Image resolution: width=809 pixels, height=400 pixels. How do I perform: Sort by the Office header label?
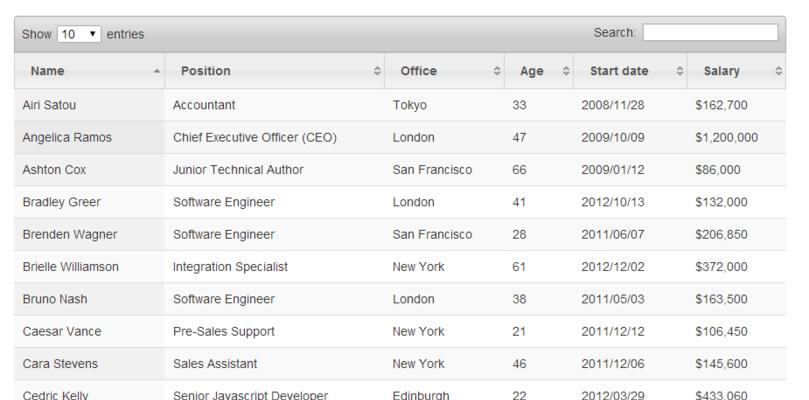pos(418,71)
